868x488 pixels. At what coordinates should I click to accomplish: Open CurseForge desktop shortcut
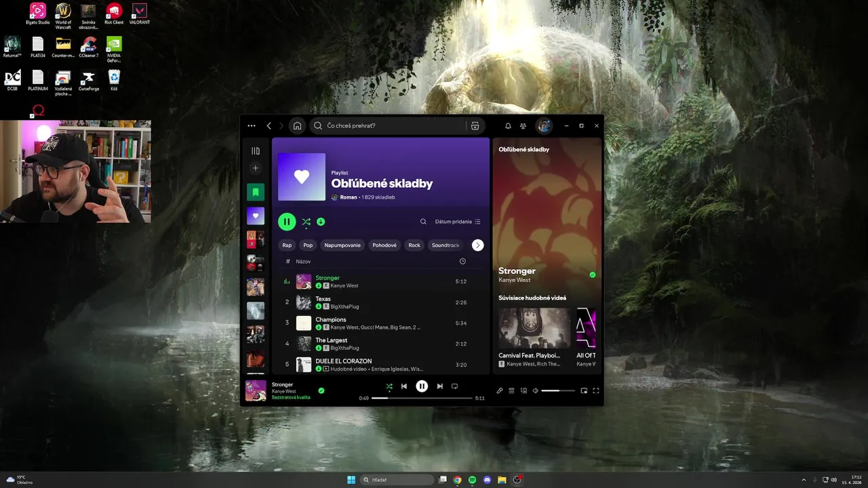coord(88,80)
